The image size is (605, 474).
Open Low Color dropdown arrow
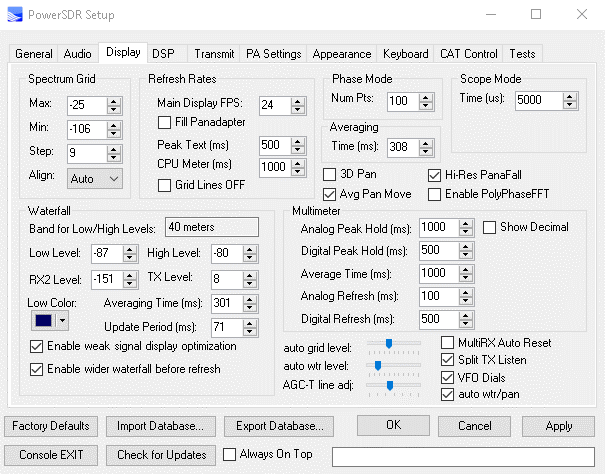coord(62,320)
